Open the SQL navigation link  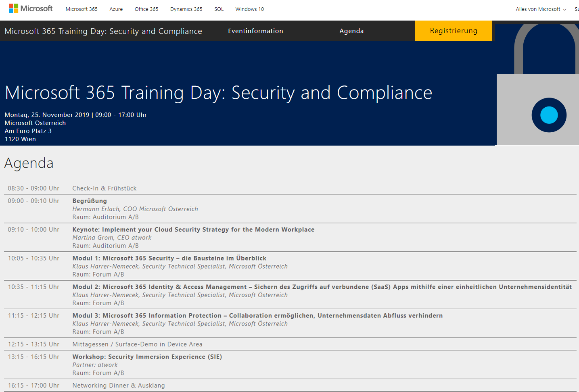(219, 9)
